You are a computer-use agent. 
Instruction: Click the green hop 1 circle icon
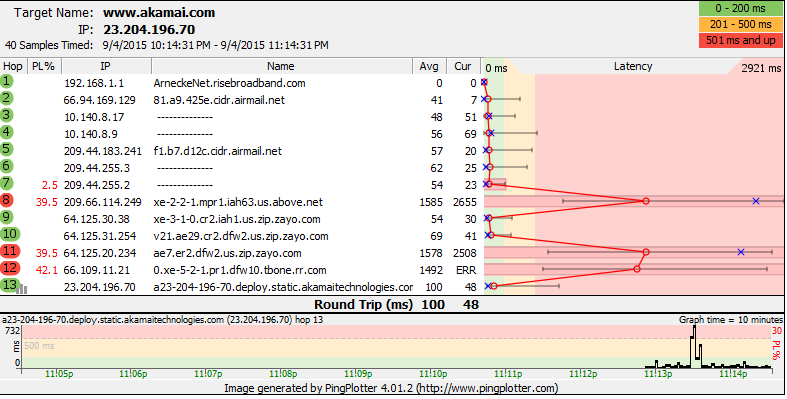(7, 81)
